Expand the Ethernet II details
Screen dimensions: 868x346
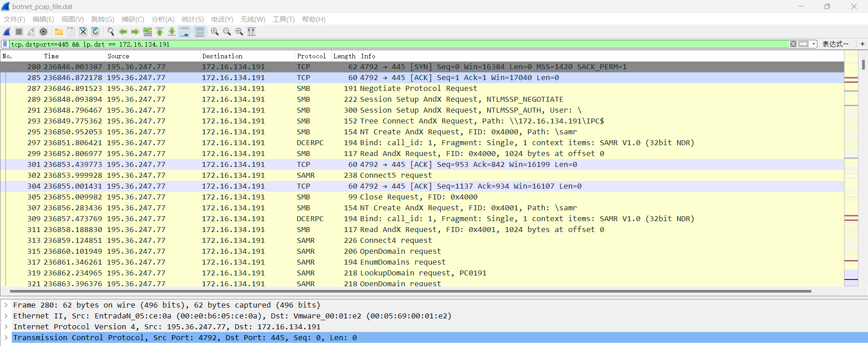[x=6, y=316]
